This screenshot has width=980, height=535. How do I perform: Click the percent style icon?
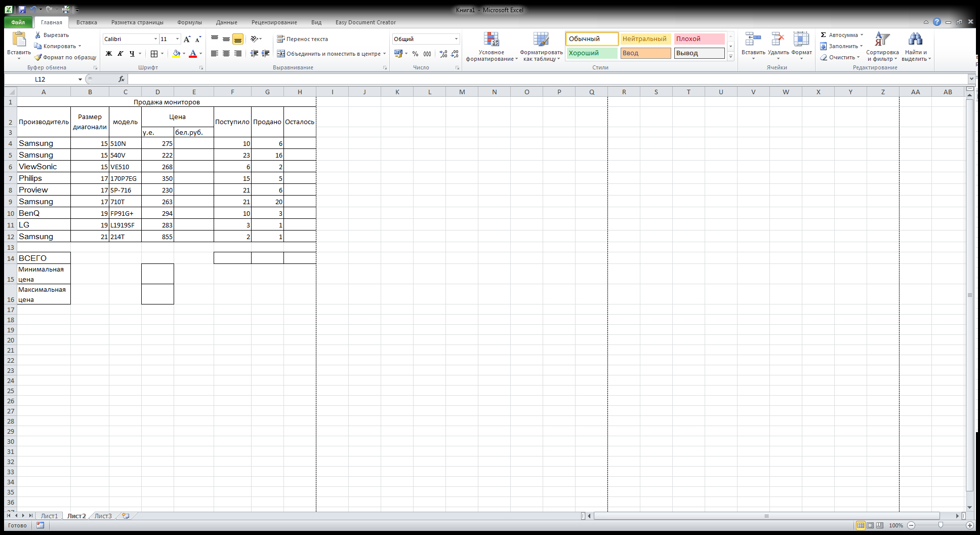tap(415, 54)
